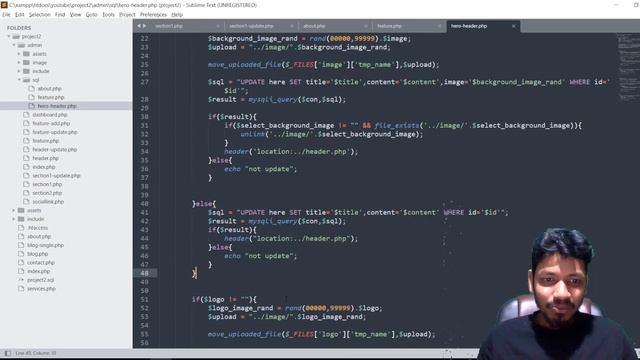Close the section1-update.php tab

click(x=292, y=26)
